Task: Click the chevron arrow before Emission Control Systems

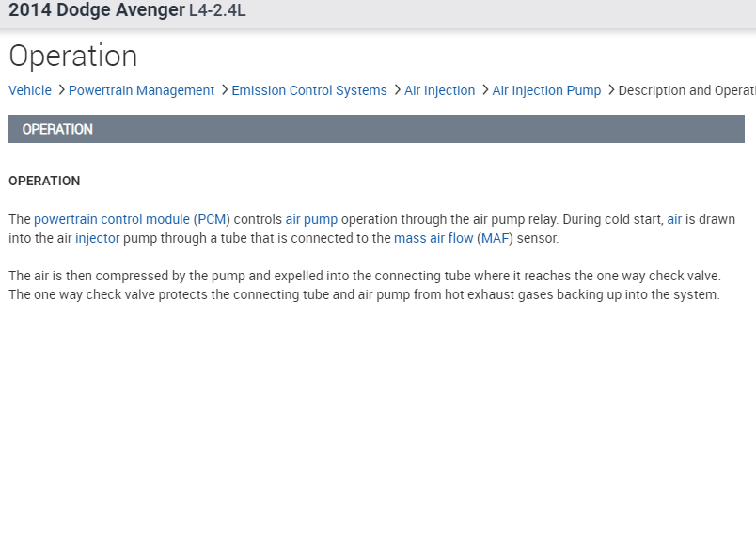Action: (224, 90)
